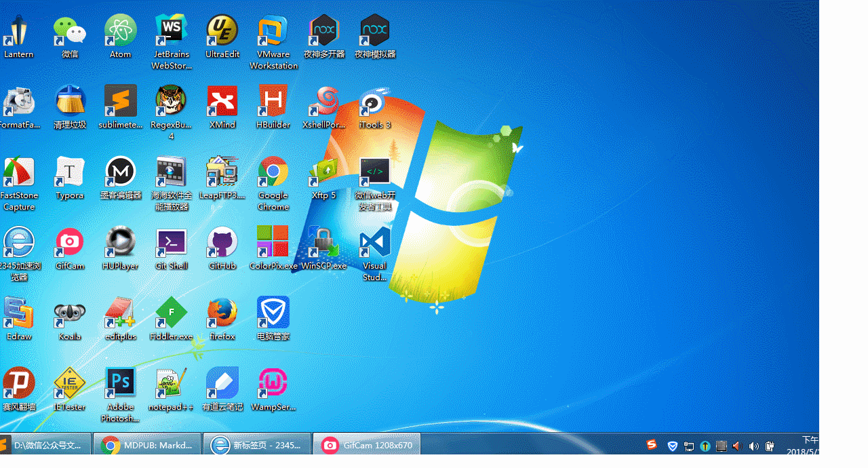This screenshot has height=468, width=868.
Task: Select the Atom editor icon
Action: click(121, 37)
